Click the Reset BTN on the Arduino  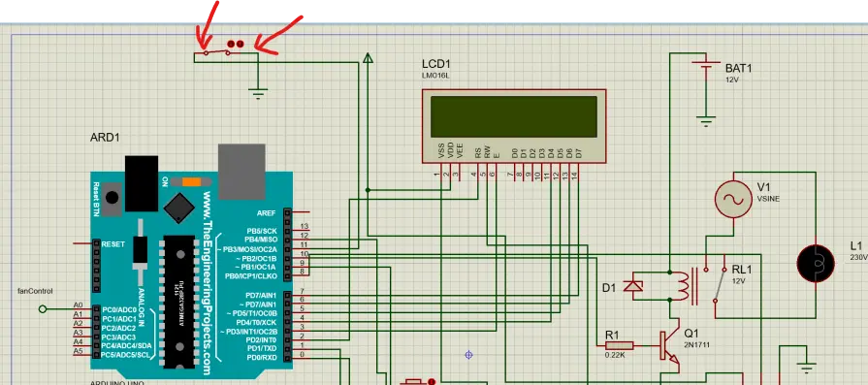pyautogui.click(x=113, y=198)
